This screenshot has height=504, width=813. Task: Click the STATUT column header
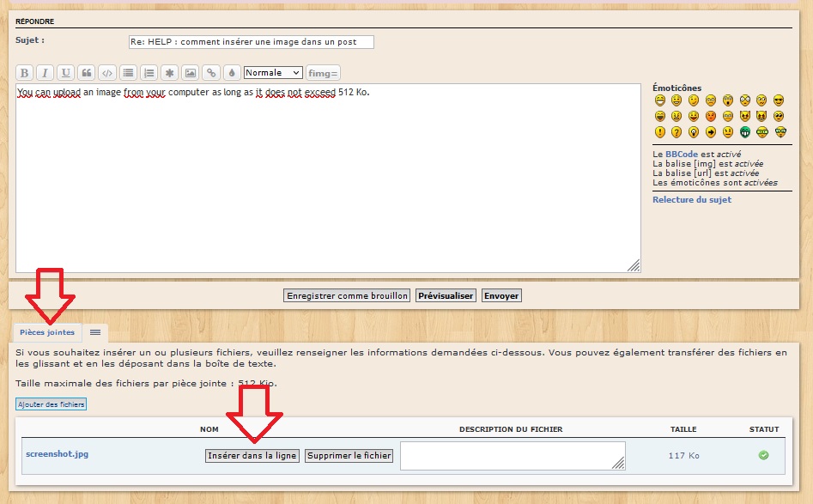764,429
